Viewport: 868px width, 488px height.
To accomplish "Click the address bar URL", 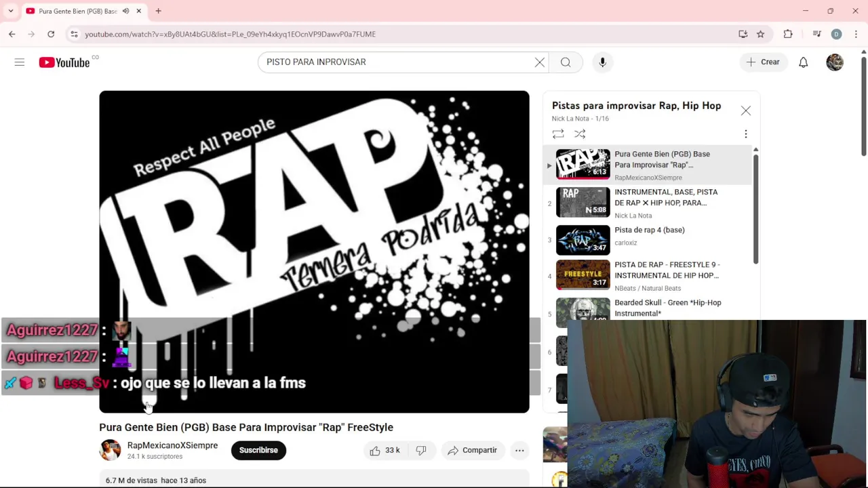I will tap(230, 34).
